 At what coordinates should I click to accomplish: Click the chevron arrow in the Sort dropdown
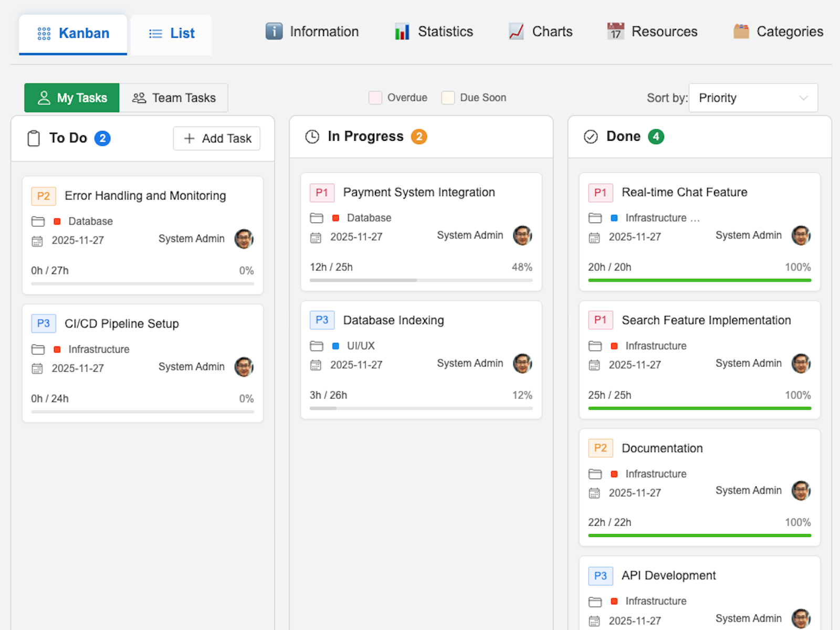point(803,98)
